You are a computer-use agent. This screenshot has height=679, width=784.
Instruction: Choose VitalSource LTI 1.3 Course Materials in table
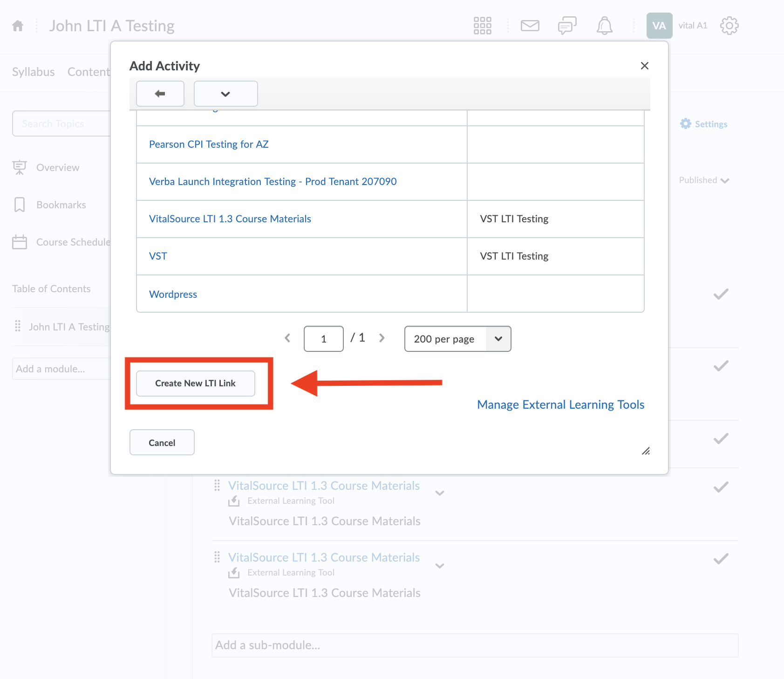(x=230, y=219)
